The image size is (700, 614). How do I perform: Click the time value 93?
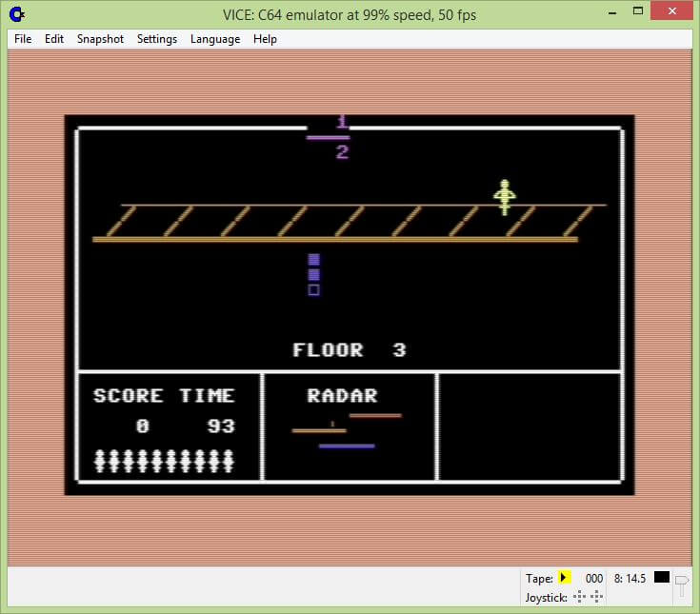point(221,426)
